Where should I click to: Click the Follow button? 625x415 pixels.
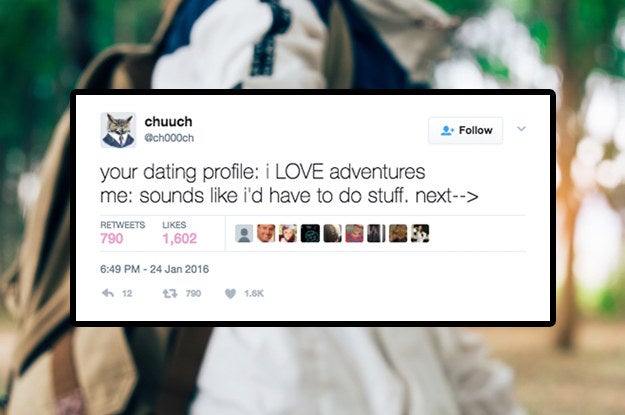click(465, 130)
